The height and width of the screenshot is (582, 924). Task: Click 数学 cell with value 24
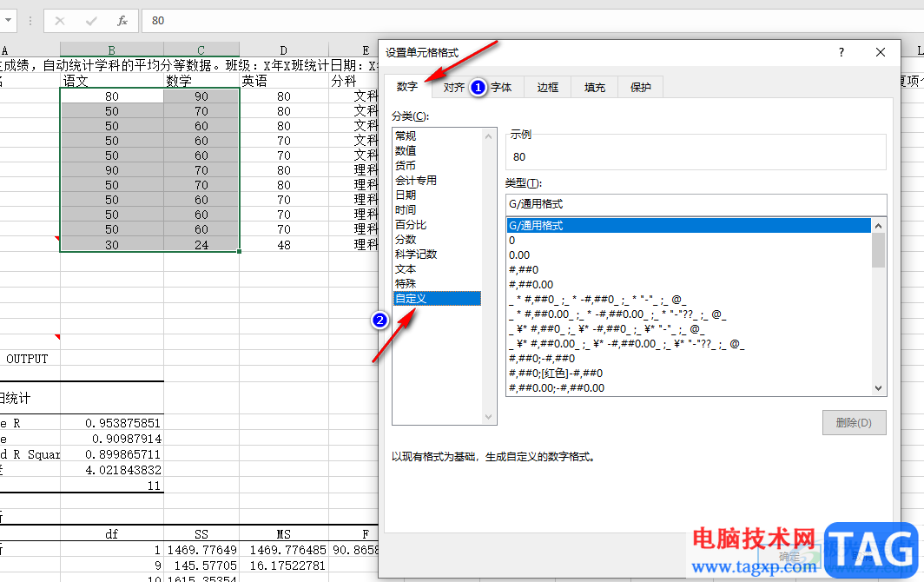click(201, 244)
